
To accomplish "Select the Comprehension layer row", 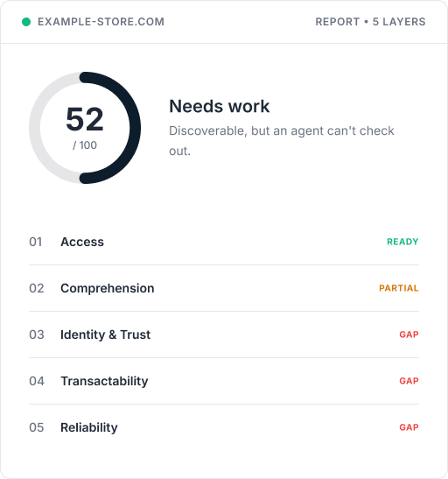I will tap(224, 288).
